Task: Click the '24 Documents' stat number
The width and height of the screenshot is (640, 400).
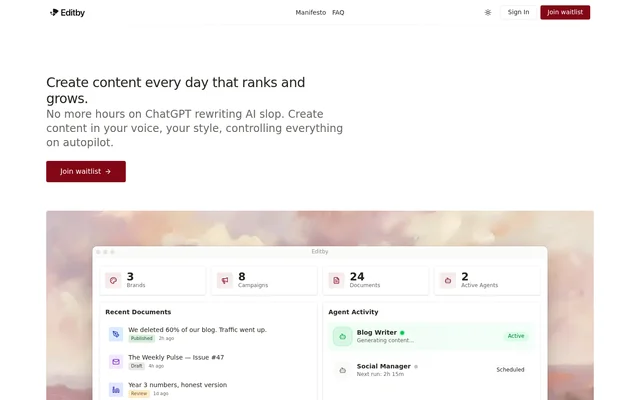Action: click(x=357, y=276)
